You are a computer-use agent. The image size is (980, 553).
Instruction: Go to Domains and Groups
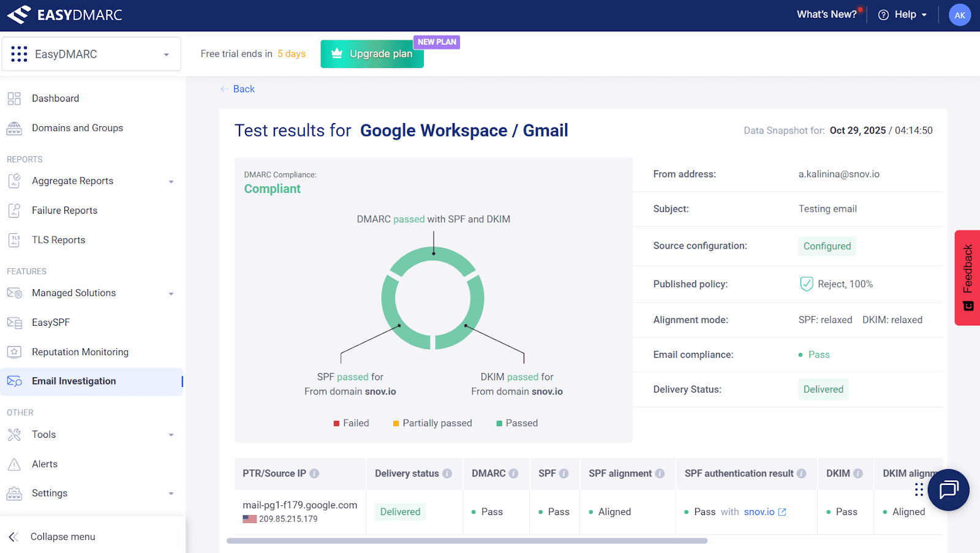77,128
